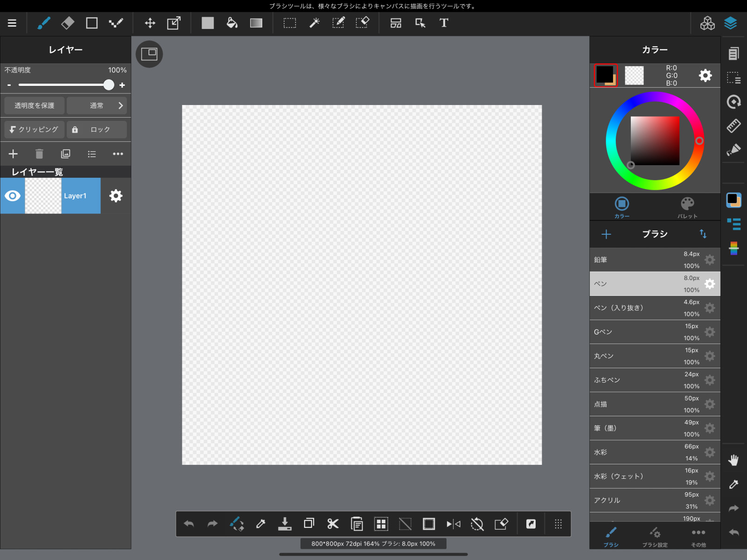
Task: Select the Bucket fill tool
Action: point(232,23)
